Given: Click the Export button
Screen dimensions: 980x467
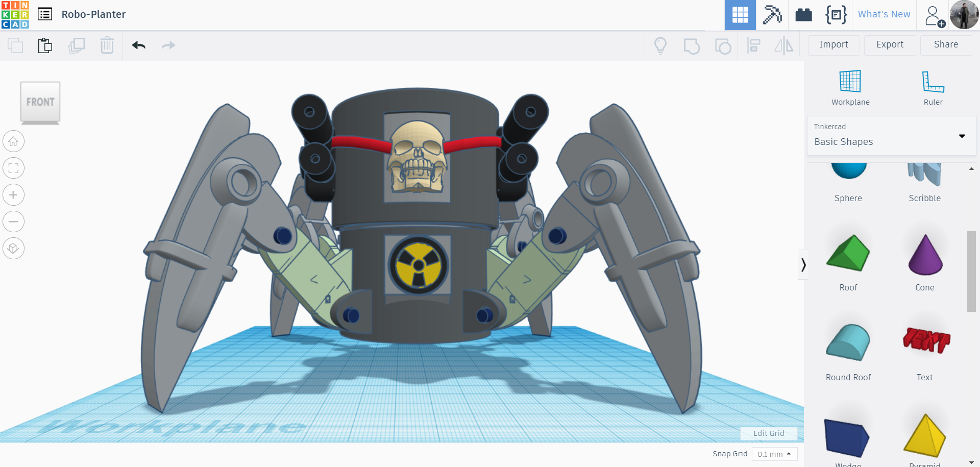Looking at the screenshot, I should [890, 45].
